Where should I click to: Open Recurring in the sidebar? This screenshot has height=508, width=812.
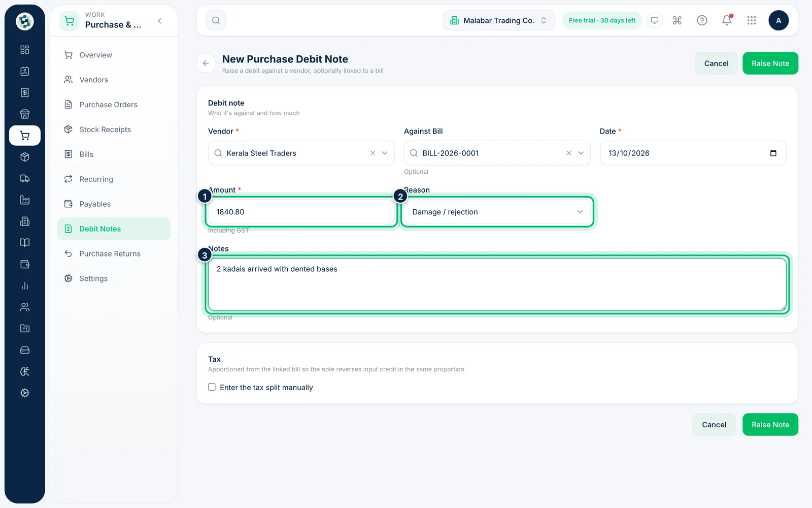[114, 179]
